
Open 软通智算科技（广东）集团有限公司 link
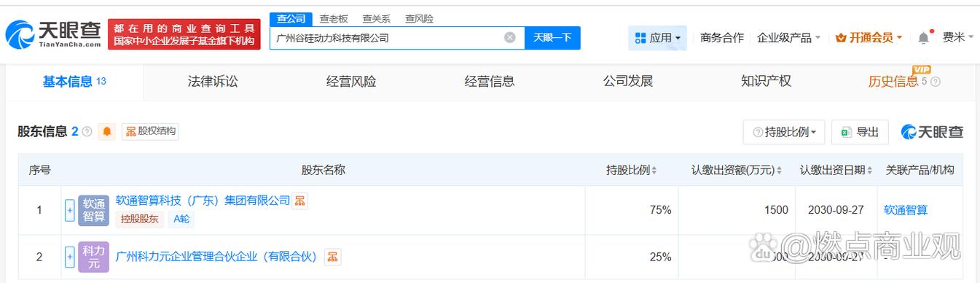(203, 201)
